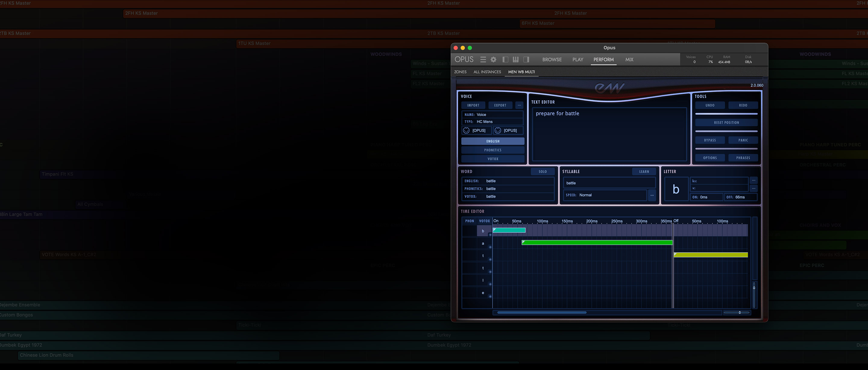Open the Voice panel more-options ellipsis
The height and width of the screenshot is (370, 868).
(519, 105)
